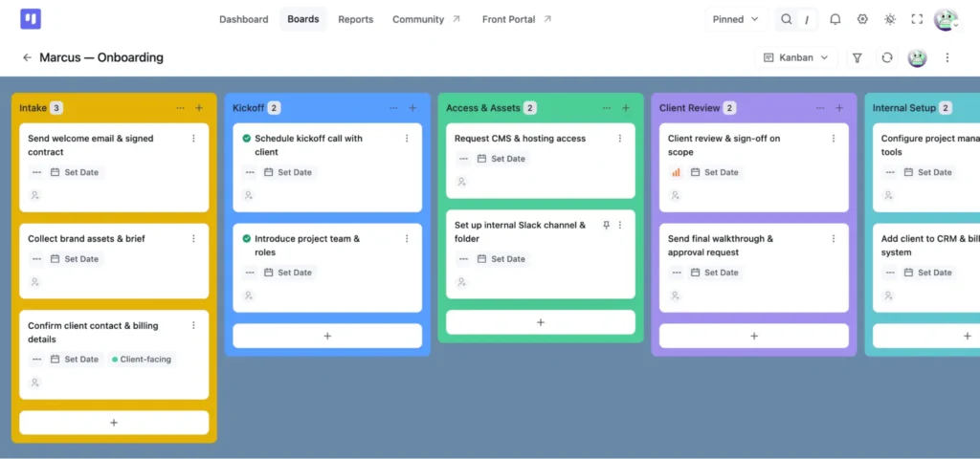The height and width of the screenshot is (459, 980).
Task: Refresh the board
Action: (x=887, y=57)
